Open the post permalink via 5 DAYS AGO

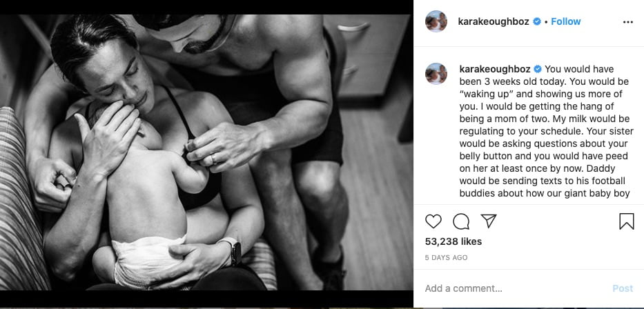(446, 258)
